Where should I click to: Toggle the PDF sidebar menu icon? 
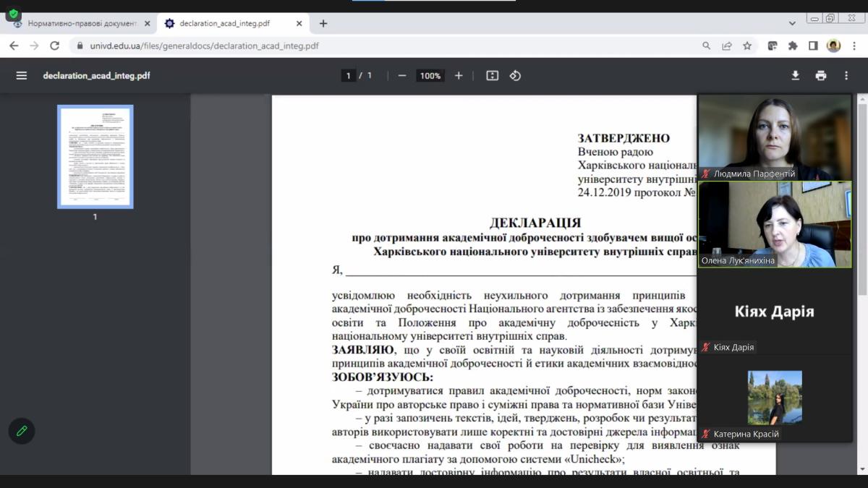pos(22,75)
